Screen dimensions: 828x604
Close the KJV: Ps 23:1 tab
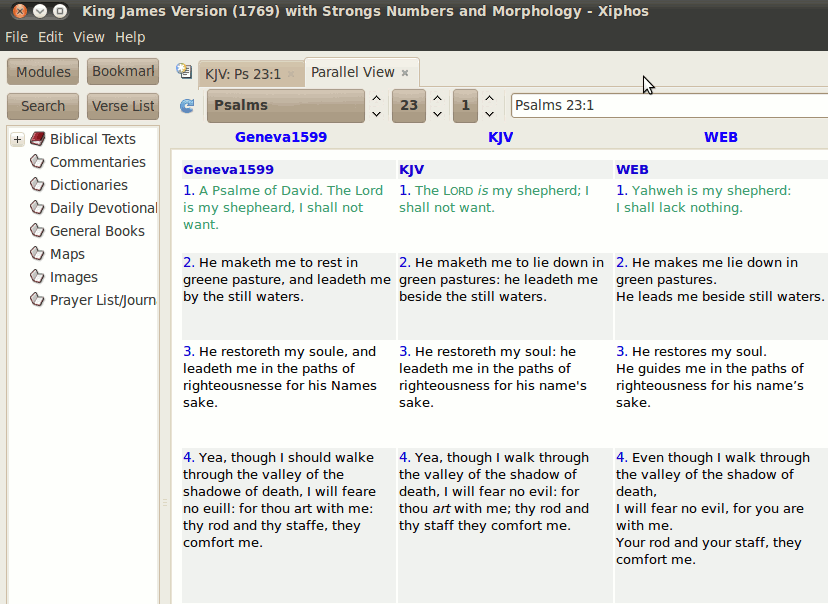click(x=291, y=74)
